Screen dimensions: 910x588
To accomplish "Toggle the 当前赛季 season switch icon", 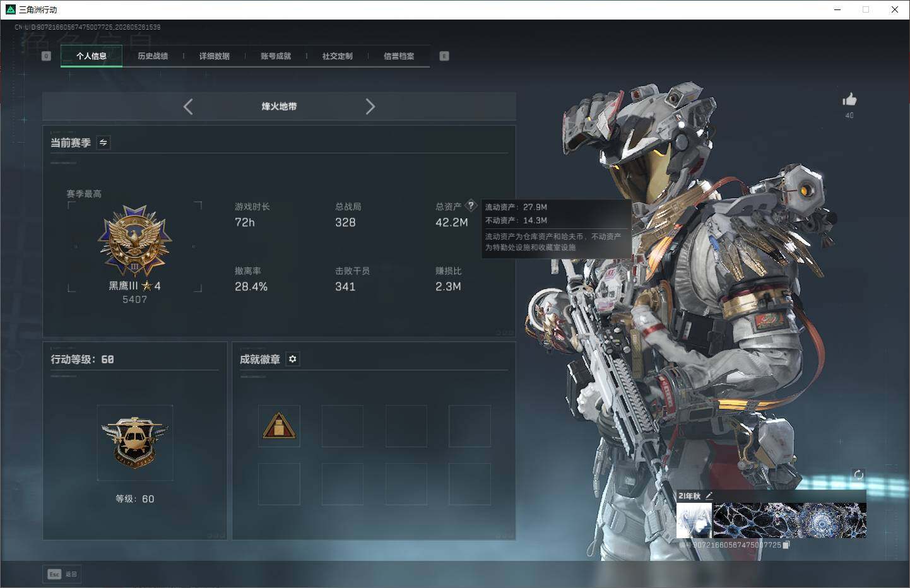I will point(103,143).
